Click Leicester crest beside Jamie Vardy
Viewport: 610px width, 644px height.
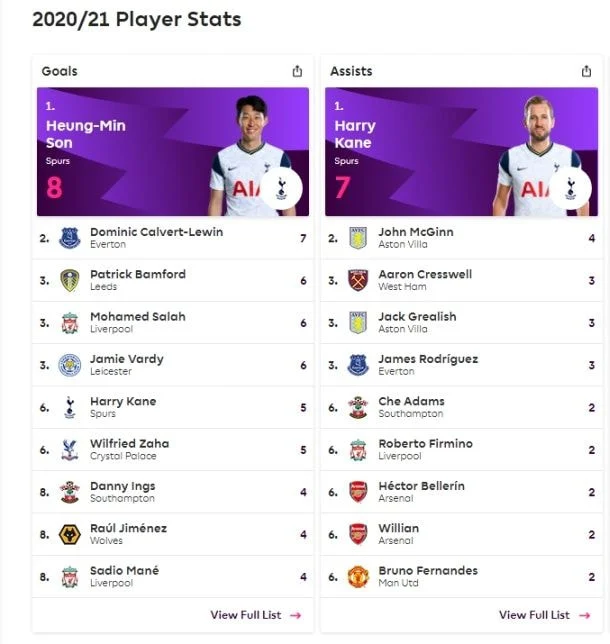[x=69, y=365]
